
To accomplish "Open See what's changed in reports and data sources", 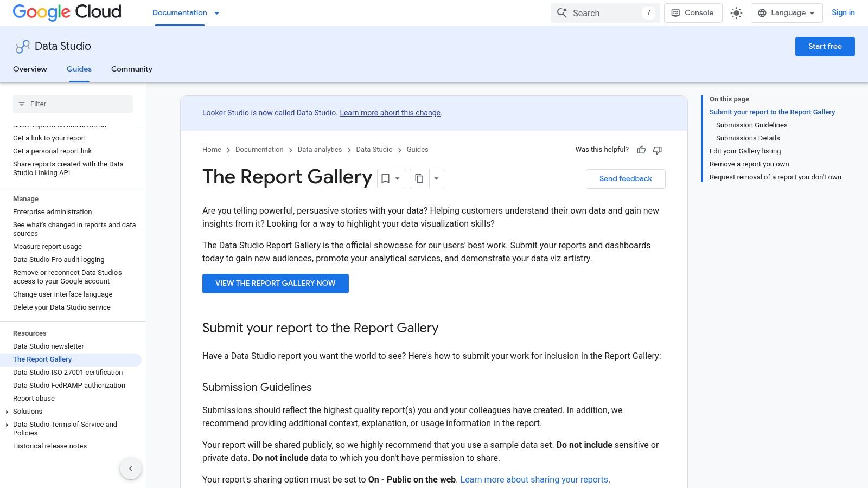I will coord(74,229).
